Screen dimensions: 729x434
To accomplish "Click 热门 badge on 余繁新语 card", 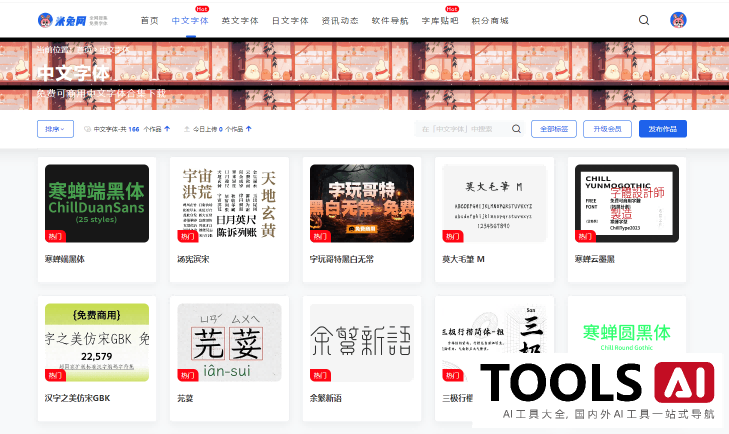I will click(320, 375).
